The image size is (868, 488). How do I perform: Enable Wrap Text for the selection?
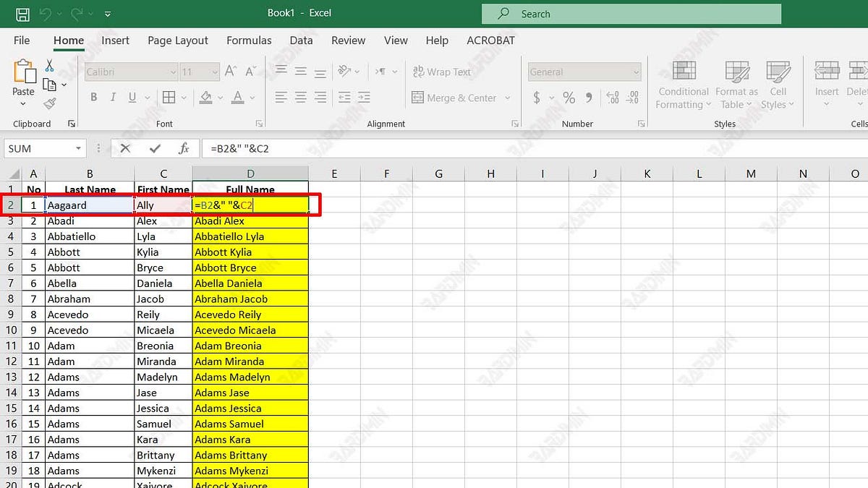(x=442, y=72)
